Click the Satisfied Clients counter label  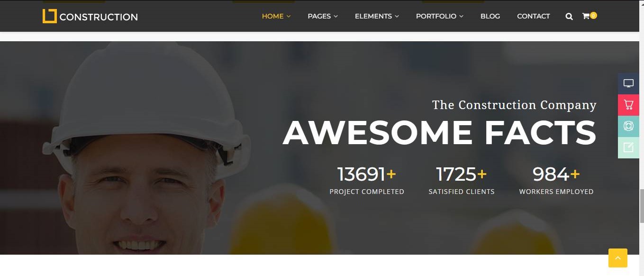(462, 192)
